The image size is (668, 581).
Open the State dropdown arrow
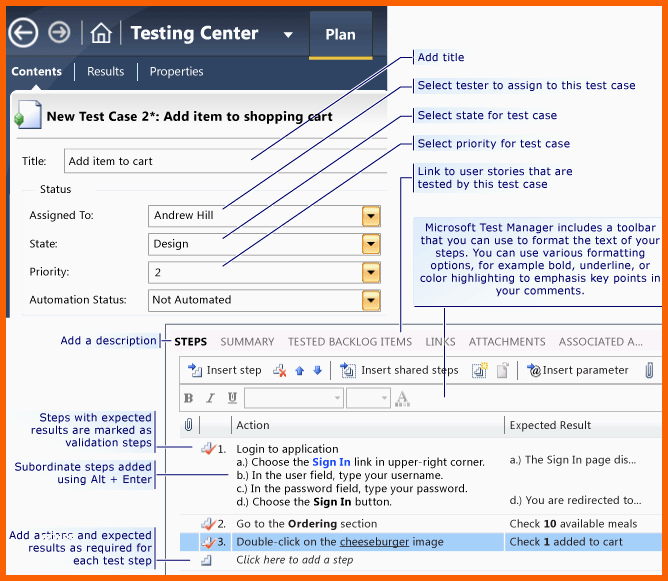371,244
